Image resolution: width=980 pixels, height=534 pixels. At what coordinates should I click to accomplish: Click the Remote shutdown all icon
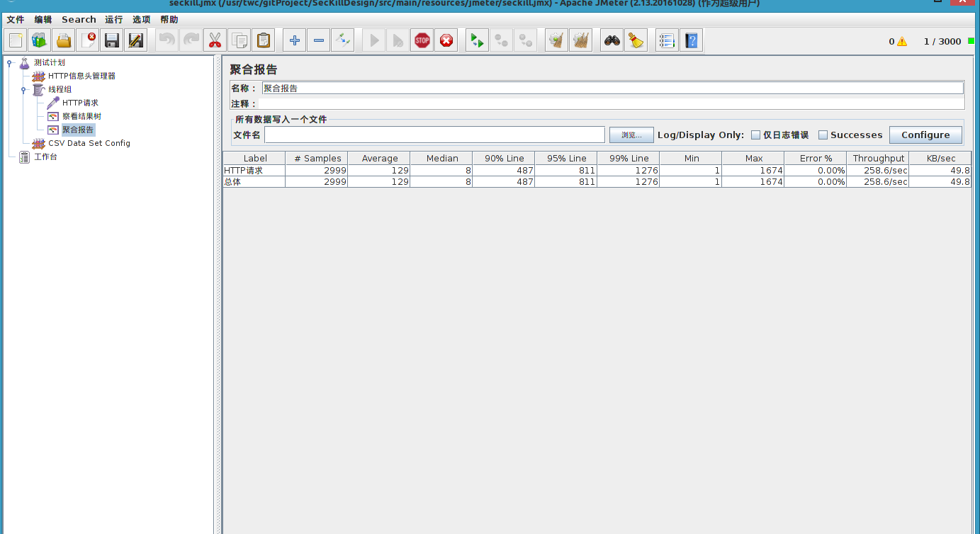526,40
